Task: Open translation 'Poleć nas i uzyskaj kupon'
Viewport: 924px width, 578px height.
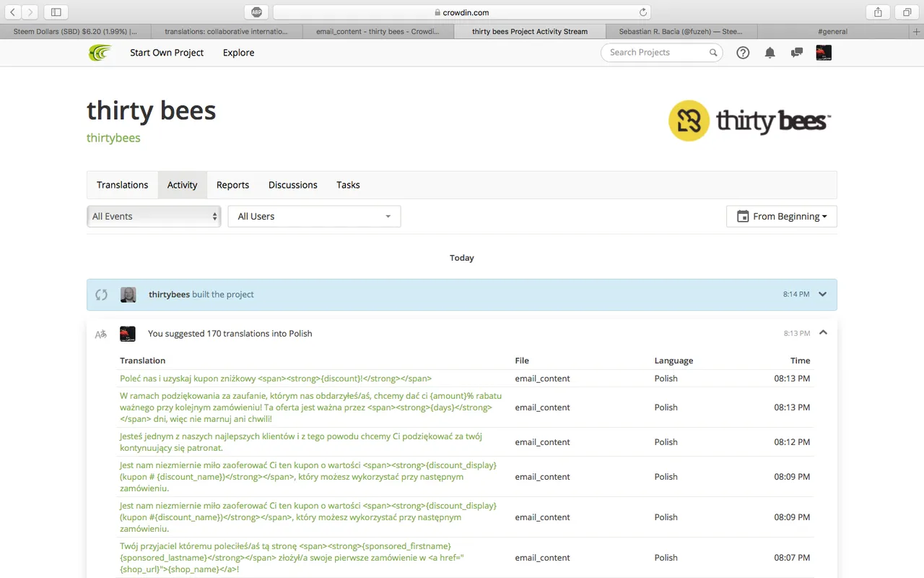Action: 276,379
